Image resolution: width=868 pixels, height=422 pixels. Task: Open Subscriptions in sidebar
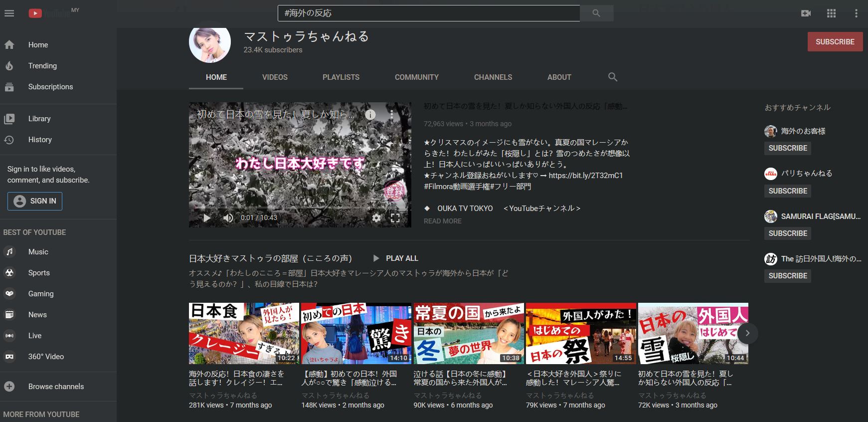coord(58,87)
